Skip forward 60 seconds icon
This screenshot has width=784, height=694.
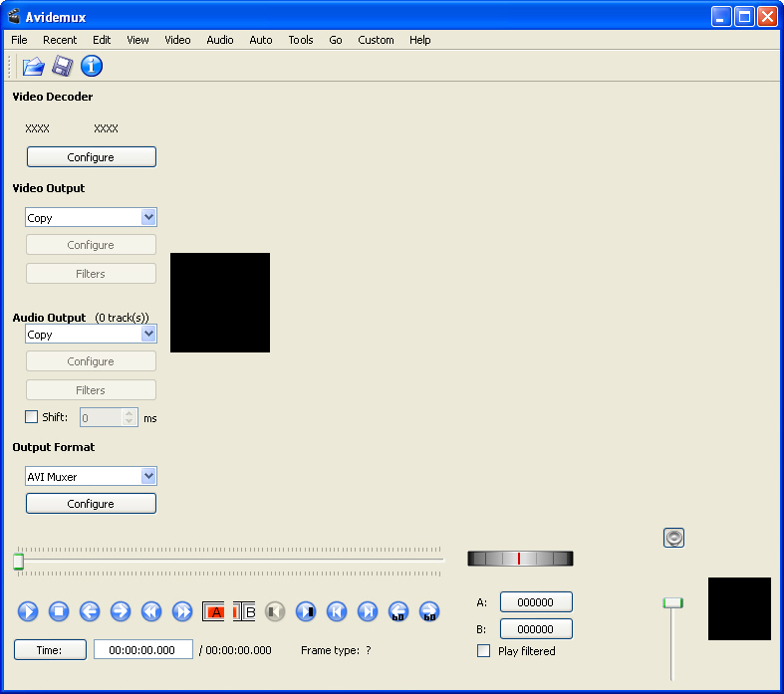coord(429,611)
